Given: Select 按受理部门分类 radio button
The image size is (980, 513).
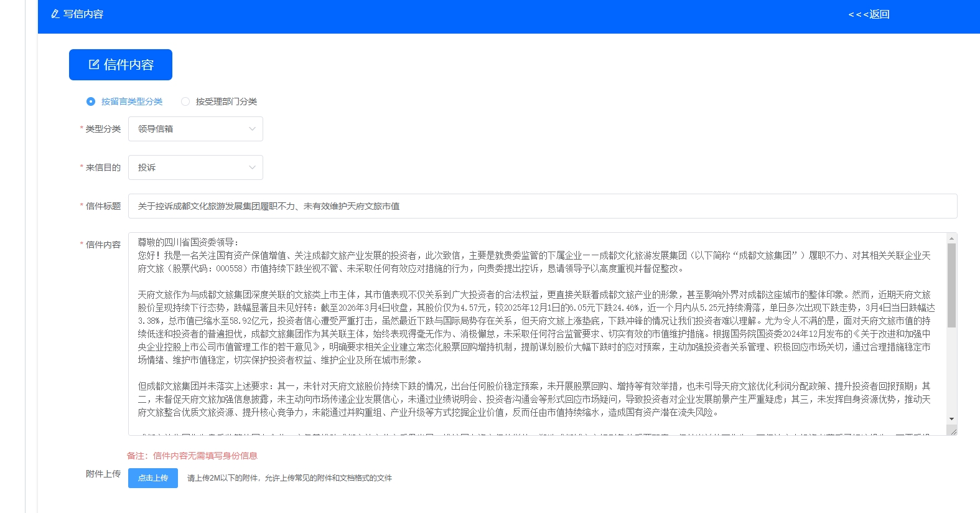Looking at the screenshot, I should (x=185, y=101).
